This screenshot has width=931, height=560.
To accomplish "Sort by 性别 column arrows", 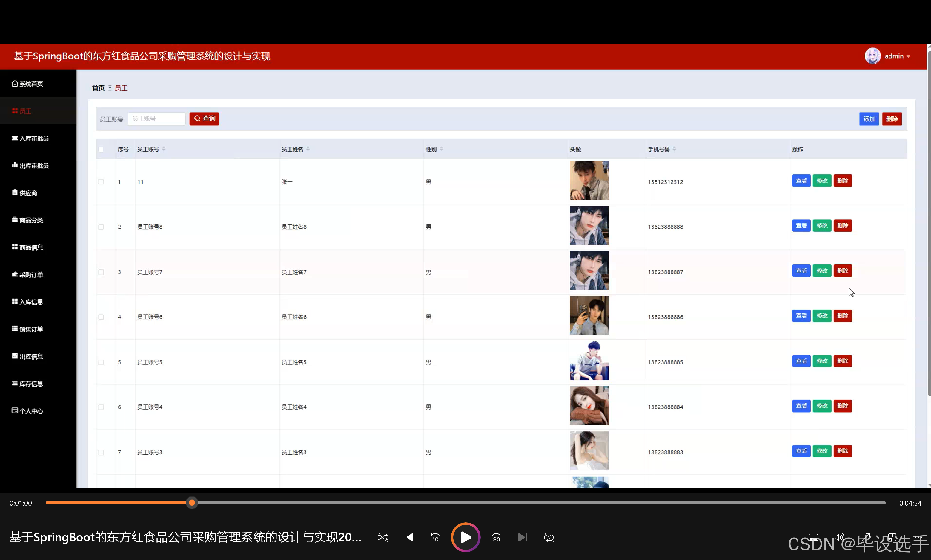I will click(441, 149).
